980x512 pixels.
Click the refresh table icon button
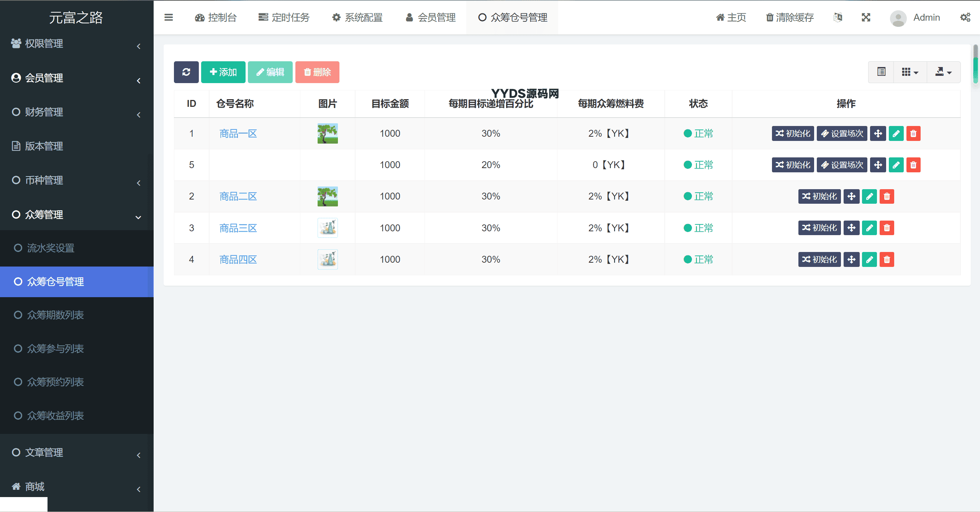point(186,72)
